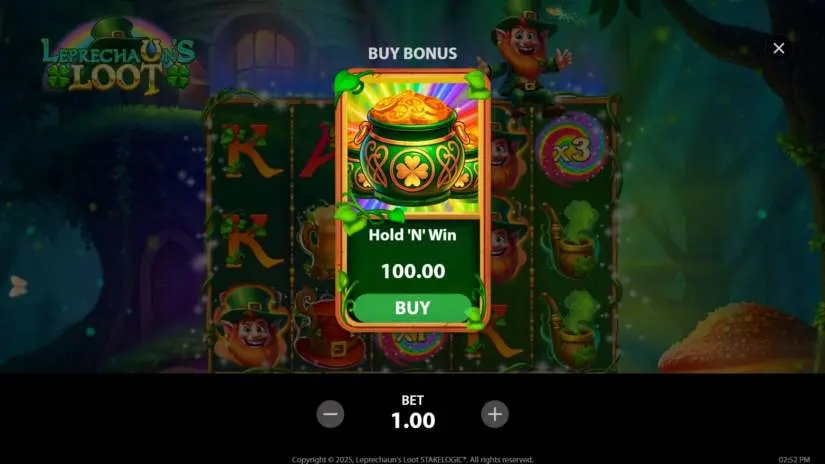The height and width of the screenshot is (464, 825).
Task: Click the clock showing 02:52 PM
Action: (794, 459)
